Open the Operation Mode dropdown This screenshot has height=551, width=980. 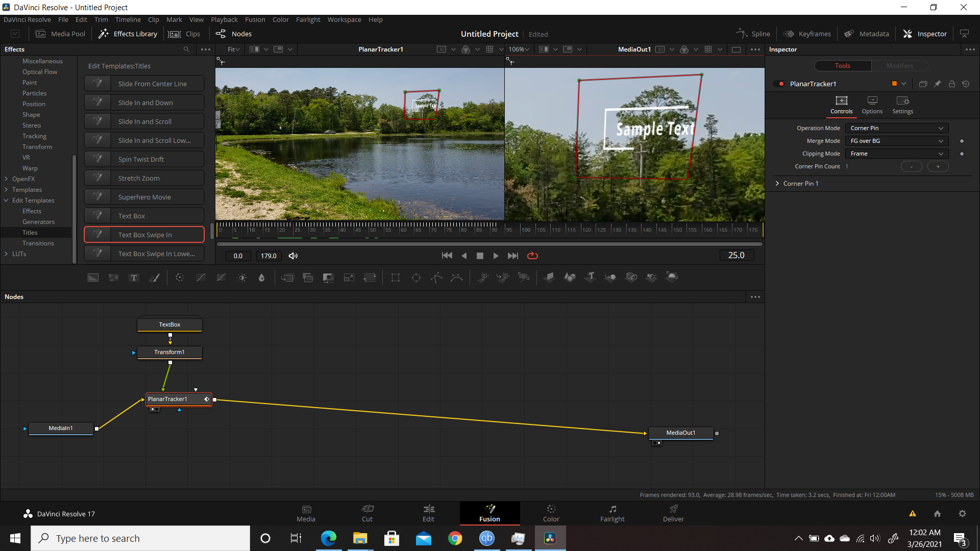click(897, 129)
